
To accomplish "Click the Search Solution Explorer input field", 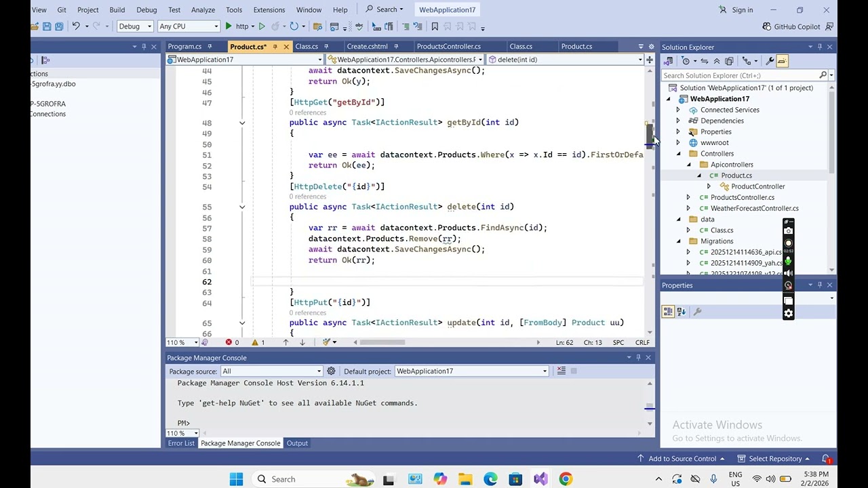I will pos(739,75).
